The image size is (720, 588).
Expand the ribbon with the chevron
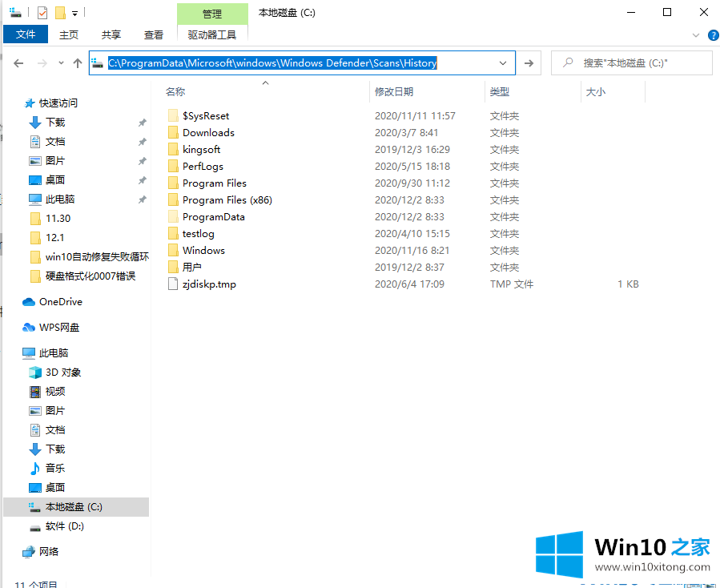pos(696,35)
